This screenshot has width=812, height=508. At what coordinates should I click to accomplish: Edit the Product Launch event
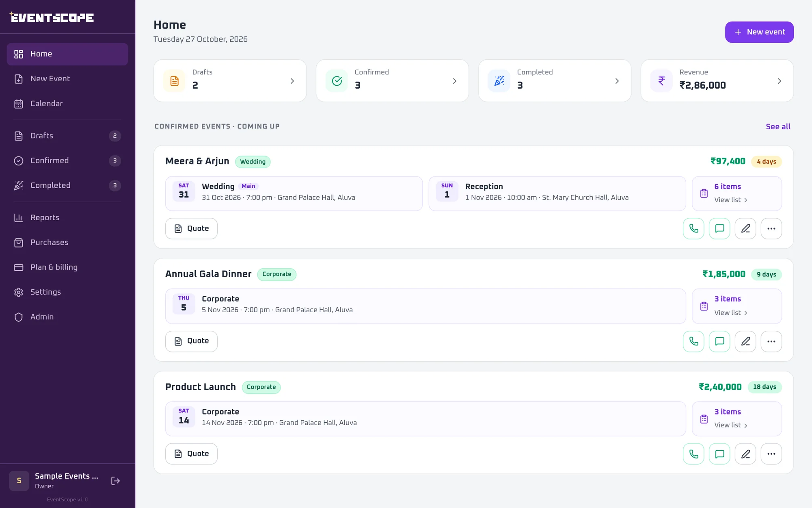[x=745, y=454]
